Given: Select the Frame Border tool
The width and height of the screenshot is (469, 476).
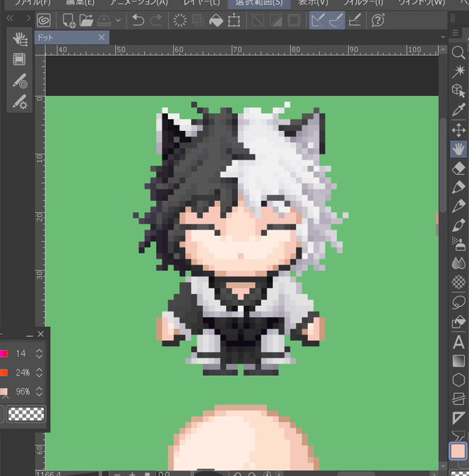Looking at the screenshot, I should point(458,399).
